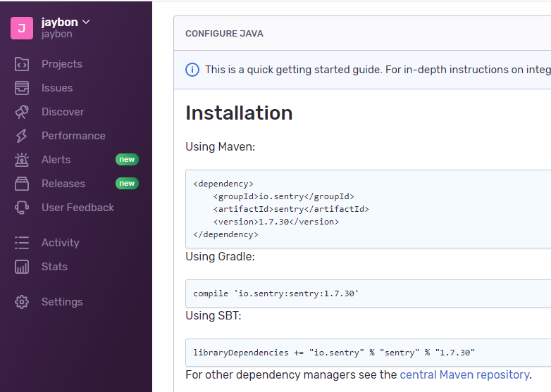Click the Issues inbox icon
Viewport: 551px width, 392px height.
click(x=22, y=88)
